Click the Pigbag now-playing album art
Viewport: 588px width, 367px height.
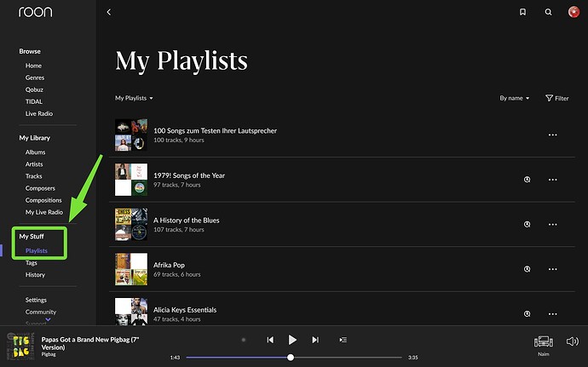pyautogui.click(x=21, y=346)
